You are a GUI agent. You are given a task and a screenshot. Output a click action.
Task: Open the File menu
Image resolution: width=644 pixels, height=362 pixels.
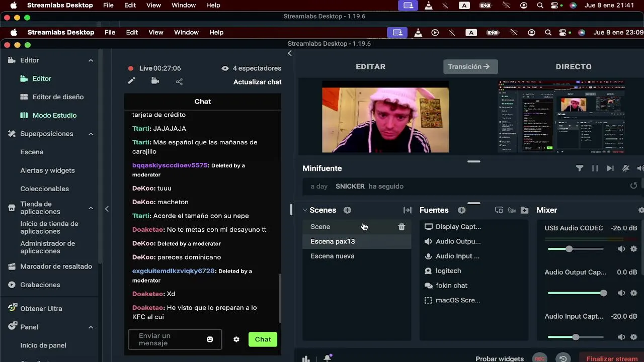click(110, 32)
